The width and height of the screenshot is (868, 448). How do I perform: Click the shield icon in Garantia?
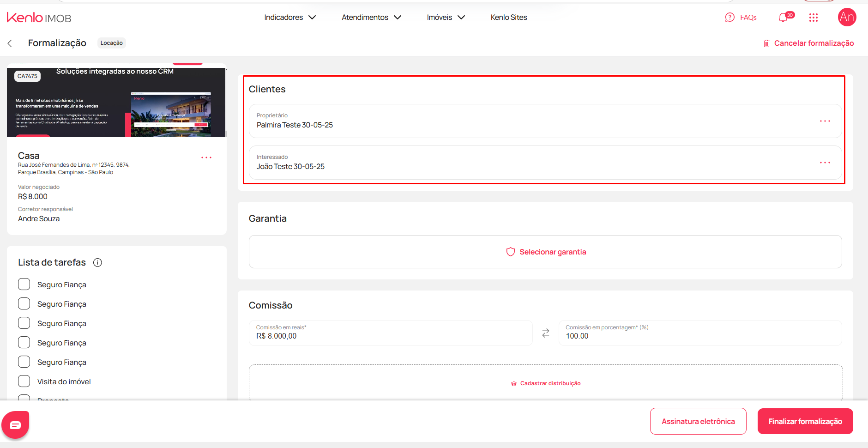(511, 252)
